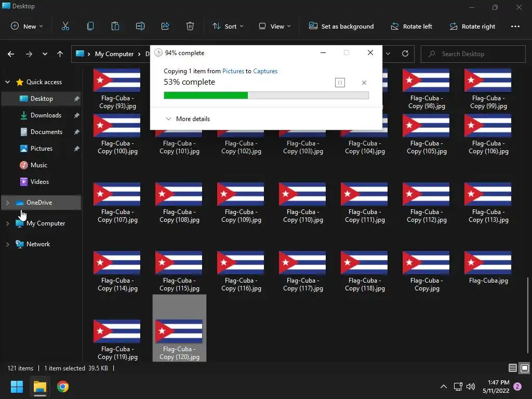
Task: Click the Share icon in toolbar
Action: pyautogui.click(x=165, y=26)
